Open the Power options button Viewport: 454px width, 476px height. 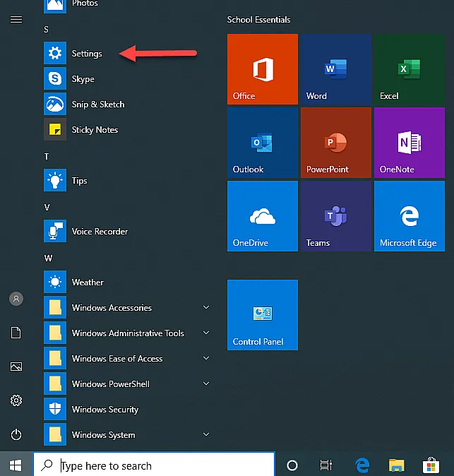(16, 434)
